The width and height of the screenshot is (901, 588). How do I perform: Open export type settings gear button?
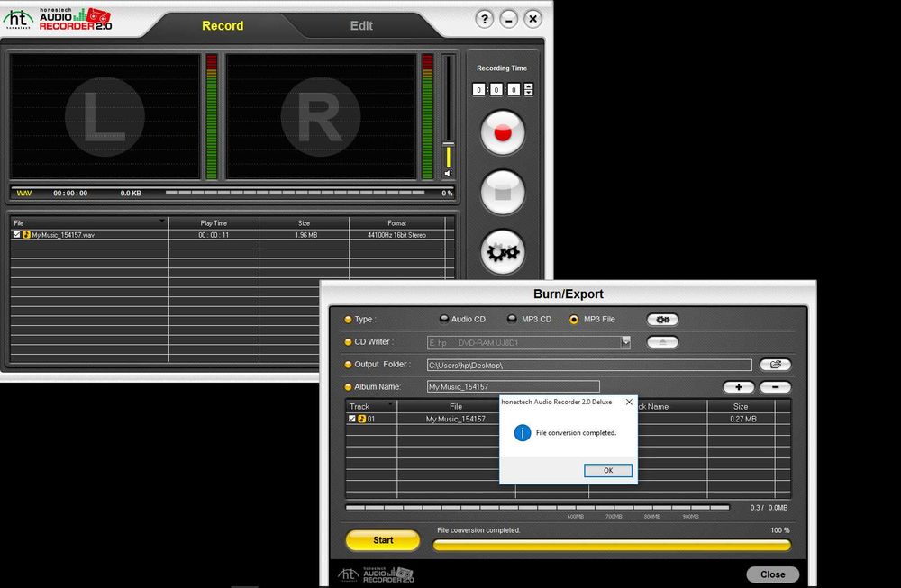(x=662, y=320)
